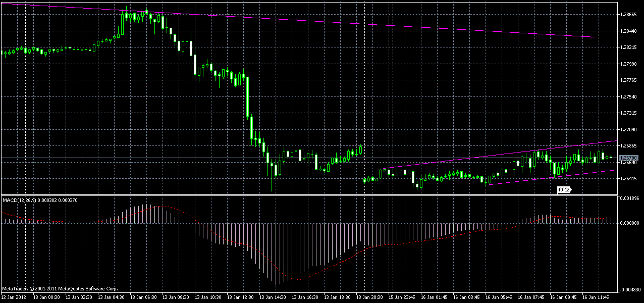This screenshot has width=644, height=303.
Task: Click the 10:12 candle countdown marker
Action: pos(563,190)
